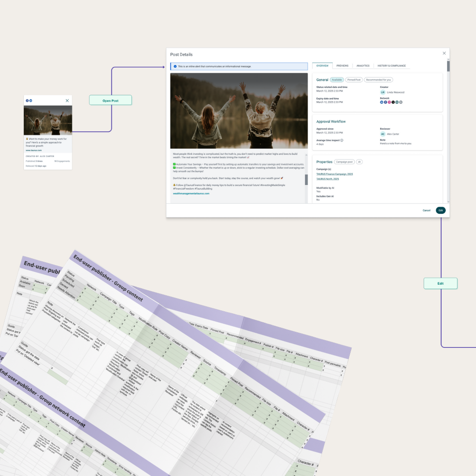This screenshot has width=476, height=476.
Task: Click the X (Twitter) network icon
Action: [393, 102]
